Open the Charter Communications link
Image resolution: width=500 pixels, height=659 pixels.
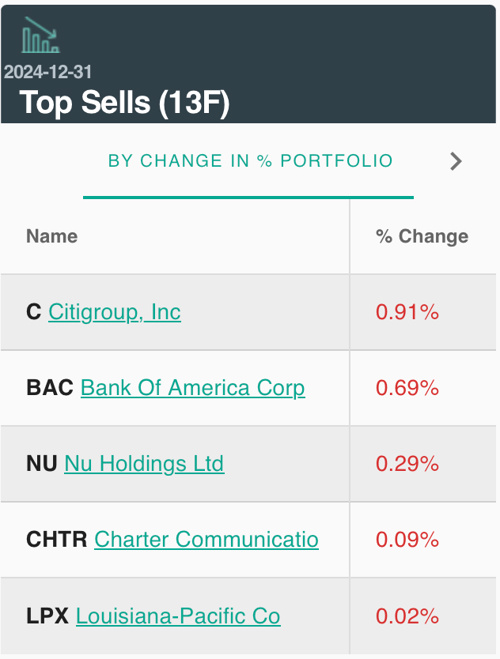(206, 540)
